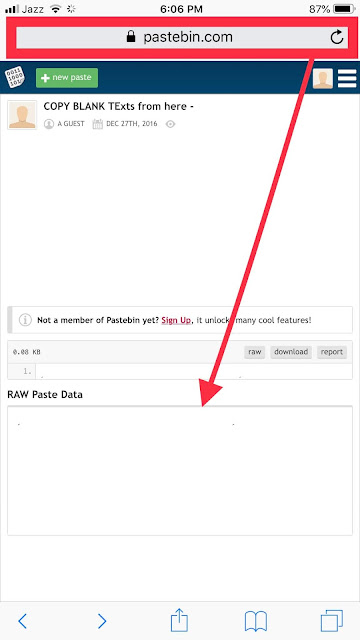Report this paste
The image size is (360, 640).
[332, 352]
